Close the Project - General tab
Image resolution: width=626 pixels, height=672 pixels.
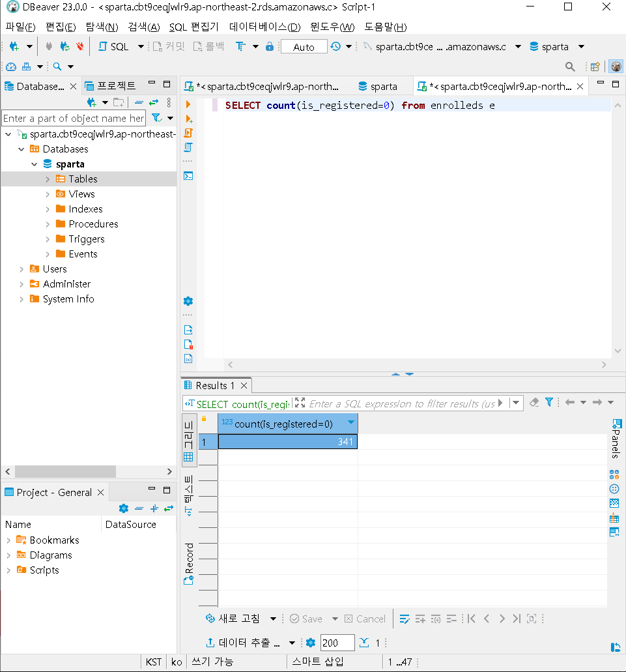100,492
